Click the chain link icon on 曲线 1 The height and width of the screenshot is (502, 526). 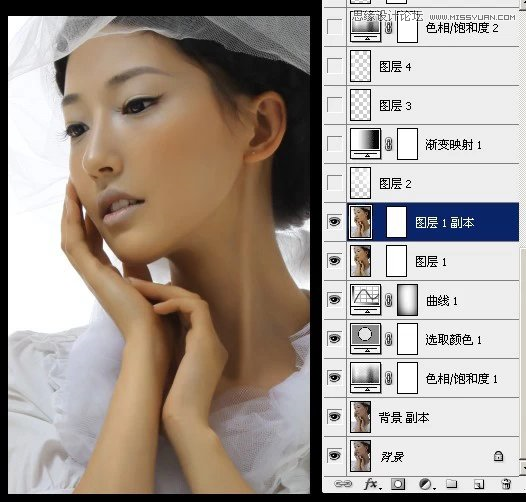(388, 300)
